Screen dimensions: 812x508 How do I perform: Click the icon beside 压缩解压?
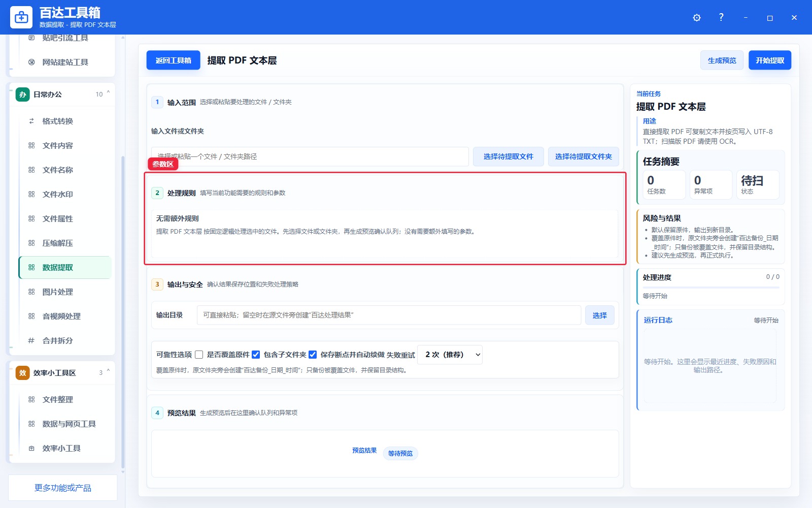pos(31,243)
